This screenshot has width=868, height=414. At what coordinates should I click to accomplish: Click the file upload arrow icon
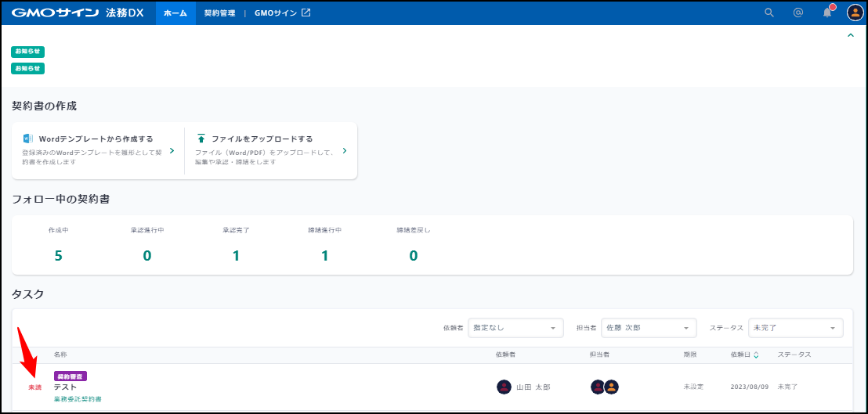tap(201, 139)
